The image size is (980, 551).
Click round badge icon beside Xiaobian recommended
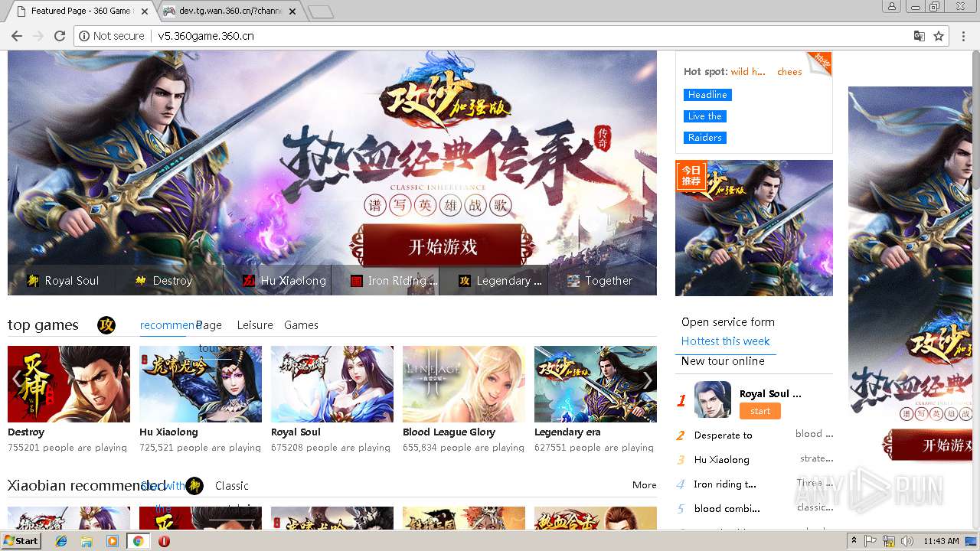point(194,486)
